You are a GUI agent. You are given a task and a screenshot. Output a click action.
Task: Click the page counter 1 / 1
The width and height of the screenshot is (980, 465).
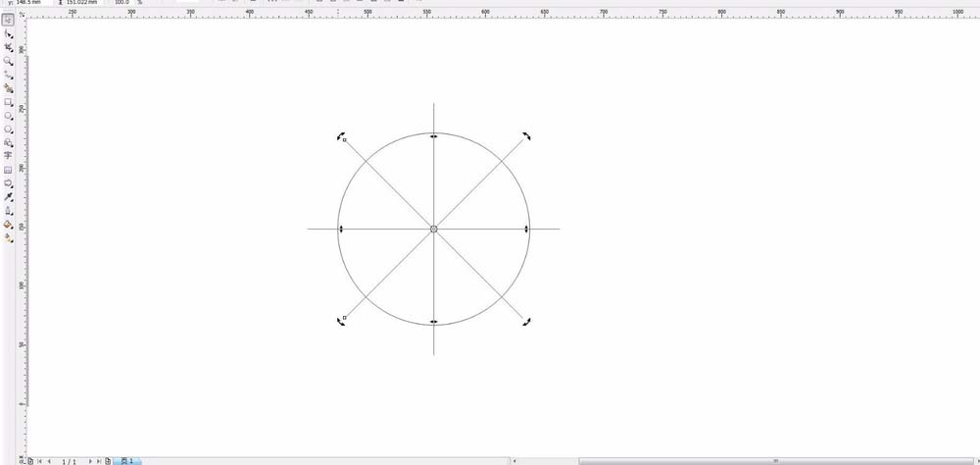(70, 462)
